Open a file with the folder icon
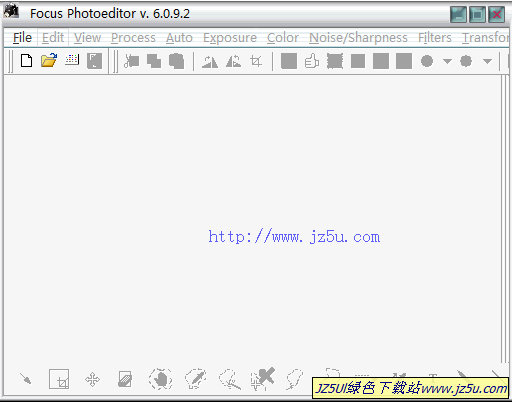The height and width of the screenshot is (402, 512). pyautogui.click(x=49, y=61)
